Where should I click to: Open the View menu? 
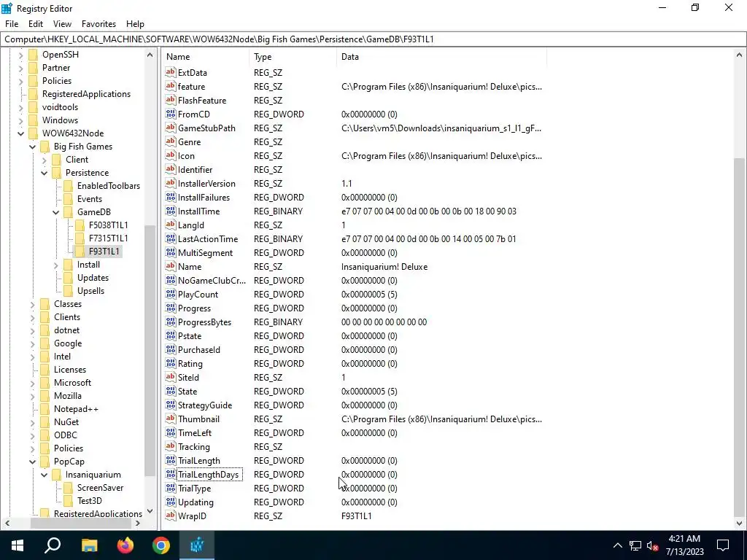pos(63,24)
